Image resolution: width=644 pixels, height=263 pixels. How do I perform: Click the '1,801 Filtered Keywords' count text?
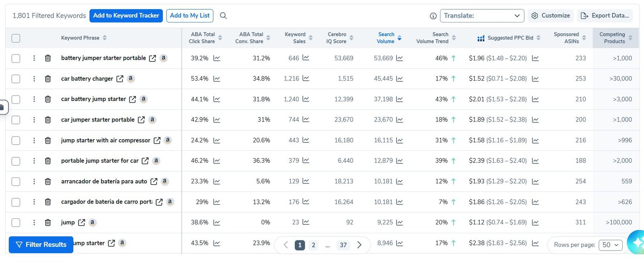49,16
